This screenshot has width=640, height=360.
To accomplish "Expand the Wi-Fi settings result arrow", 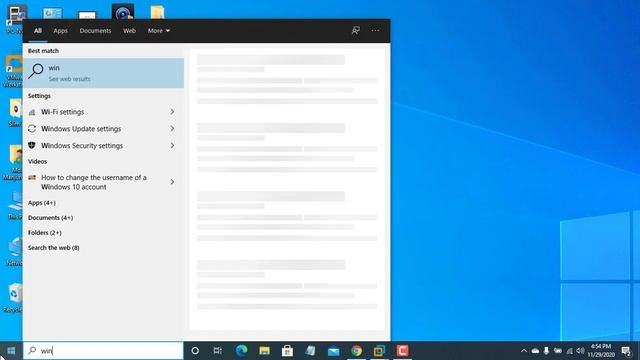I will point(172,112).
